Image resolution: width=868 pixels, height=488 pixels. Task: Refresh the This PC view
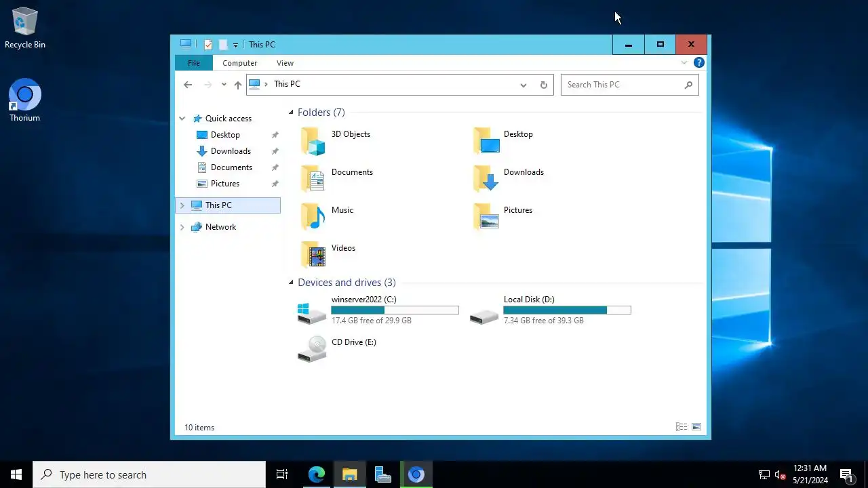coord(543,85)
